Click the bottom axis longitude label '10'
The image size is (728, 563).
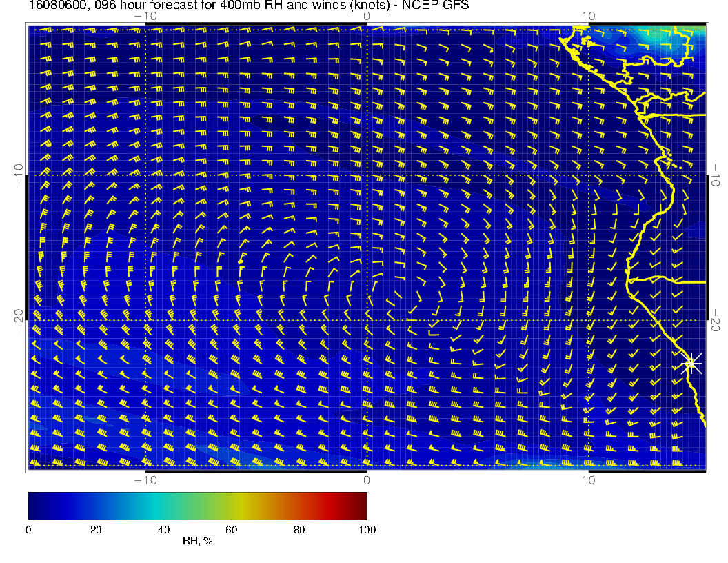pos(588,480)
